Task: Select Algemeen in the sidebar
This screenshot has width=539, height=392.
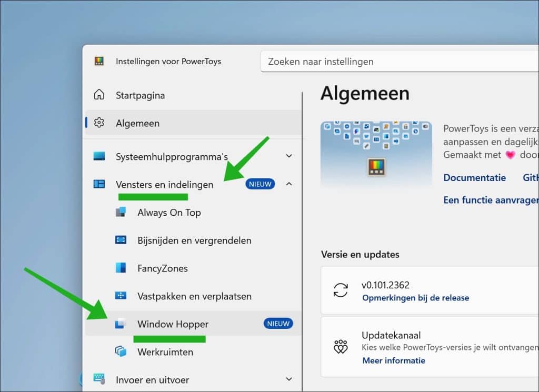Action: tap(194, 123)
